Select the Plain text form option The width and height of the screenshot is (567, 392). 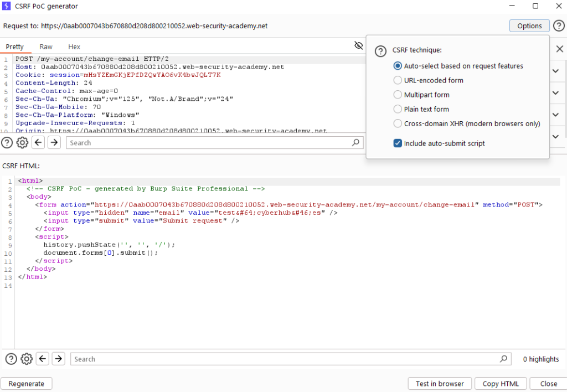click(x=421, y=109)
